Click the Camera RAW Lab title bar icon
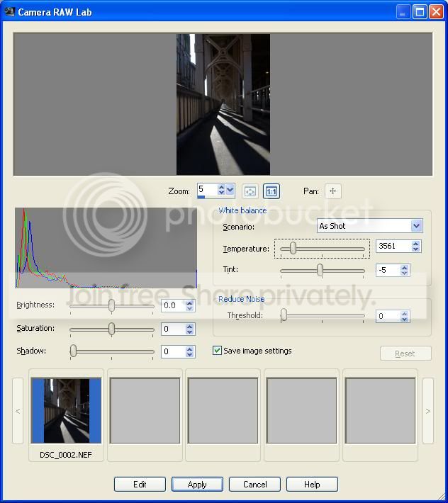The image size is (448, 503). [x=10, y=12]
